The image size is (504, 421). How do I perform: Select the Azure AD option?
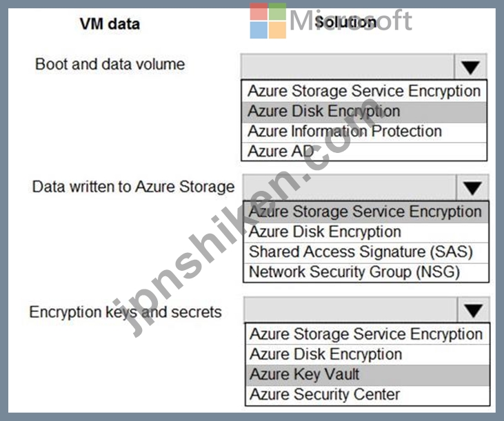coord(364,152)
